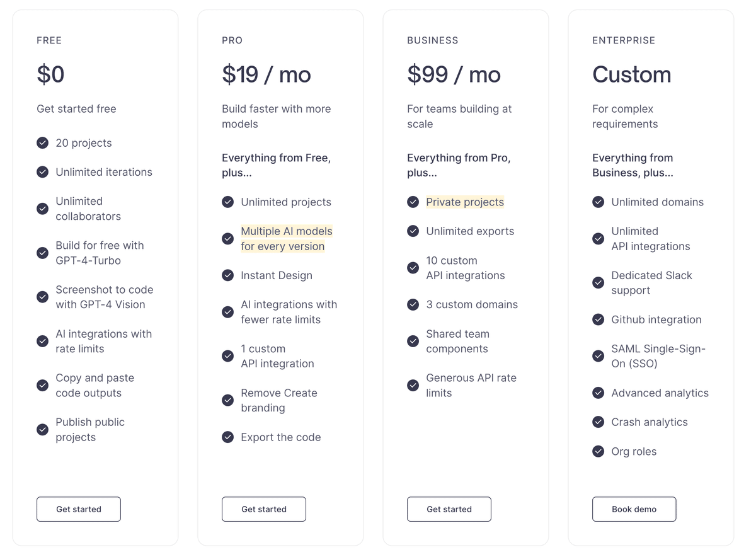
Task: Choose Get started under the Pro plan
Action: pyautogui.click(x=264, y=509)
